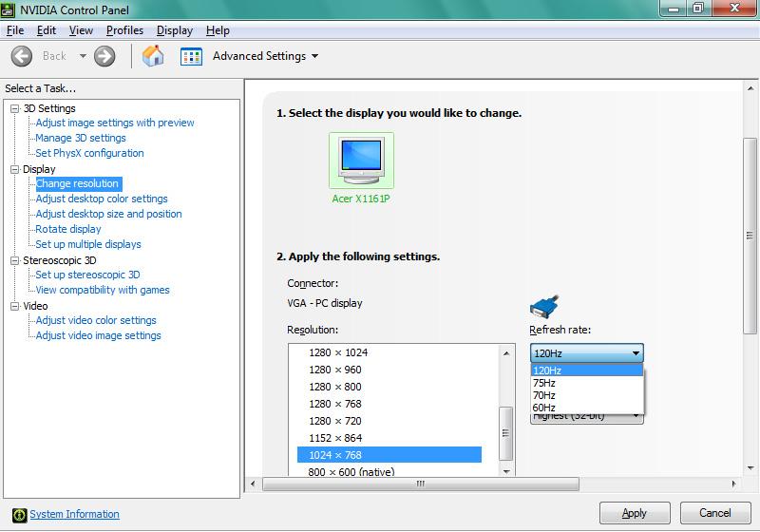Select 1280 × 720 resolution

335,421
